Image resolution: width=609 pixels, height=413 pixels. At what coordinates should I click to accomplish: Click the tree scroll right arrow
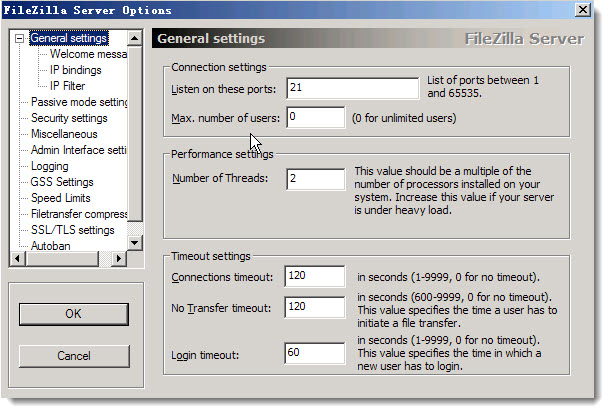pyautogui.click(x=119, y=258)
